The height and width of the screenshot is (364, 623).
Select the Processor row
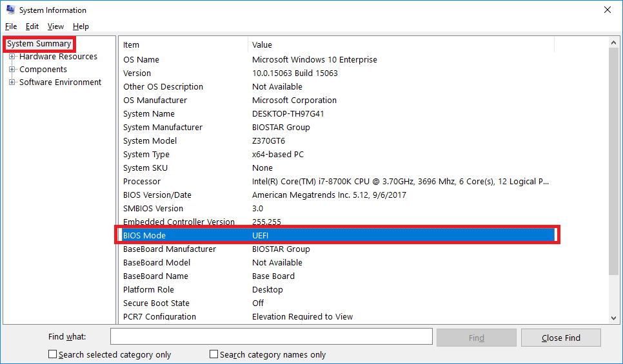(338, 182)
